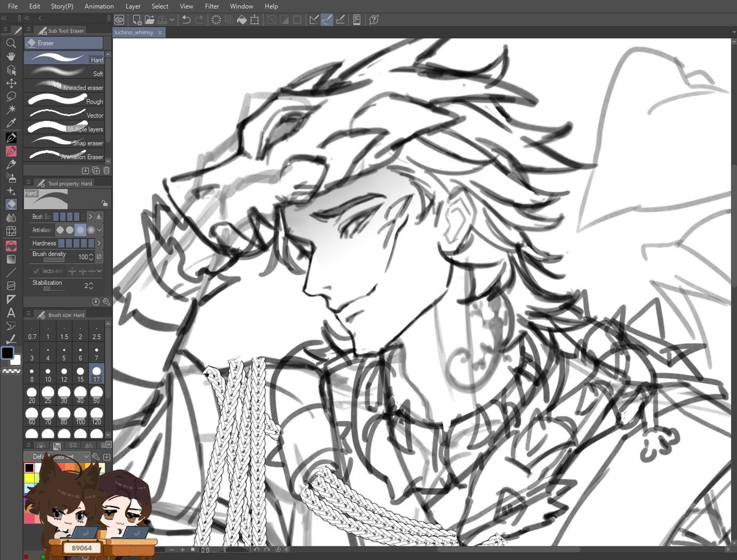This screenshot has width=737, height=560.
Task: Select the Blend tool droplets icon
Action: tap(10, 217)
